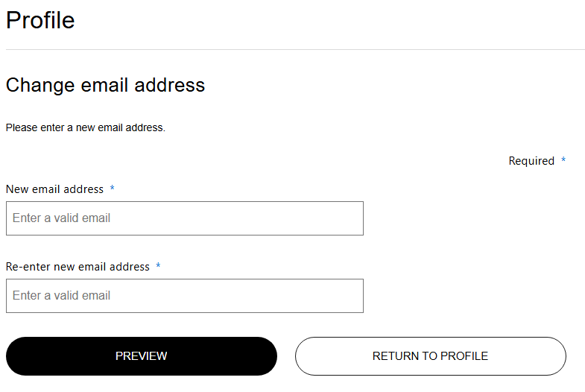
Task: Click the "New email address" field label
Action: [54, 189]
